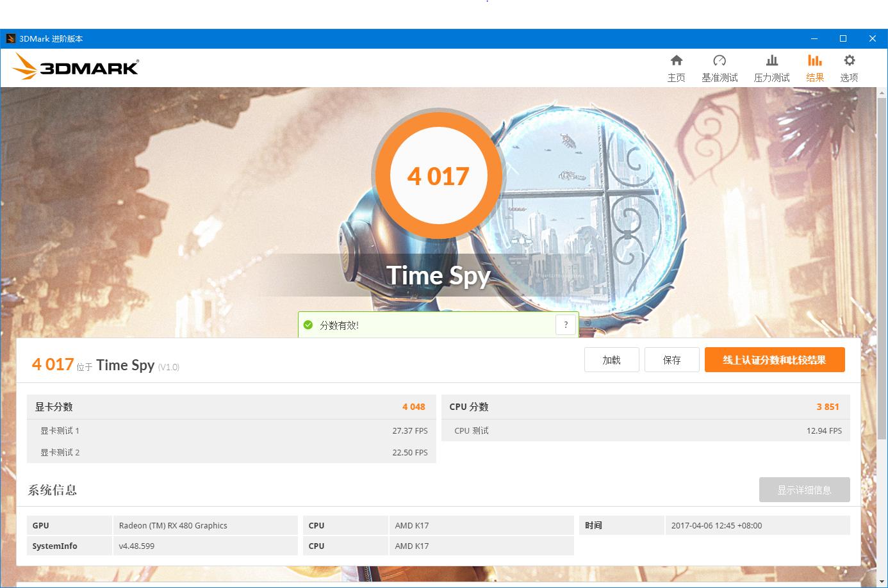This screenshot has height=588, width=888.
Task: Open the score validity help popup
Action: (565, 325)
